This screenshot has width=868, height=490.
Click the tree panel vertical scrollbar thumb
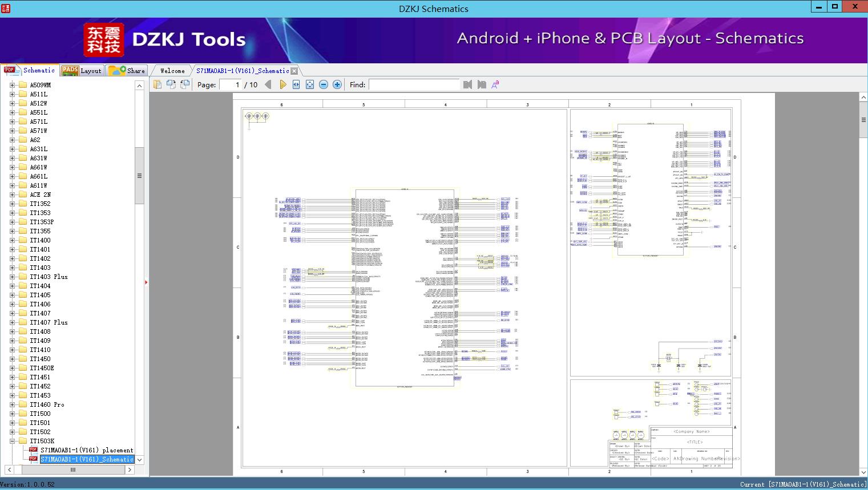[139, 176]
